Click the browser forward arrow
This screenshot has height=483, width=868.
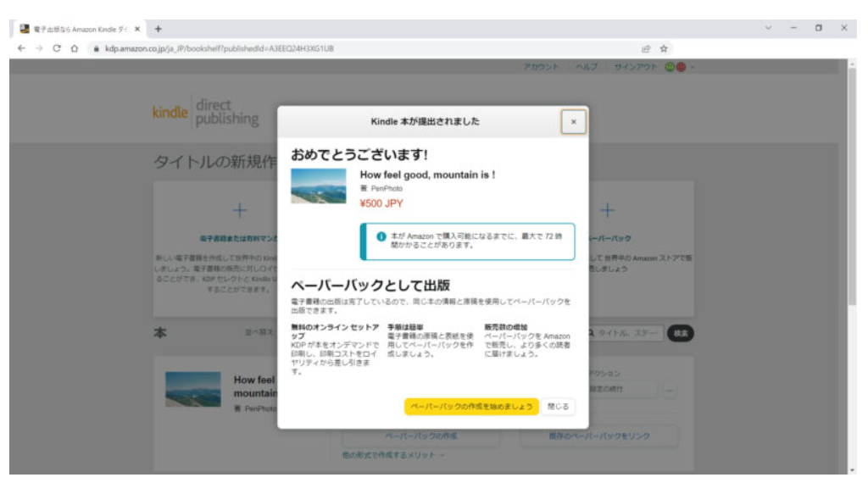(39, 48)
